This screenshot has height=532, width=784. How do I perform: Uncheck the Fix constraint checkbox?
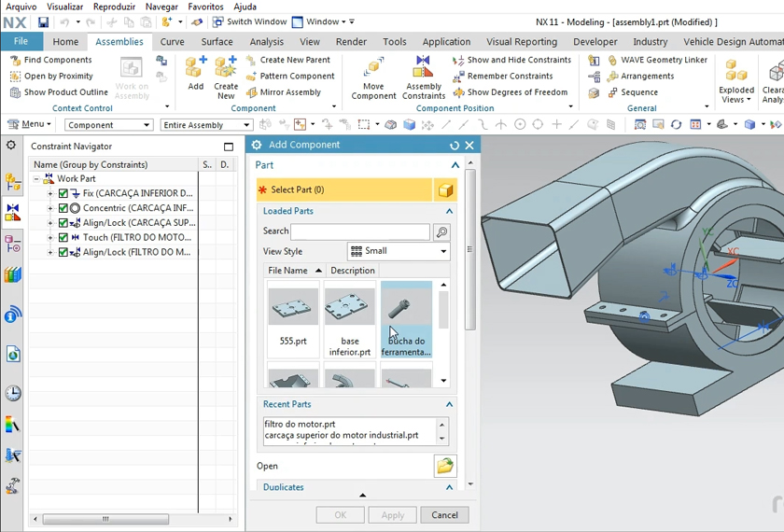63,194
